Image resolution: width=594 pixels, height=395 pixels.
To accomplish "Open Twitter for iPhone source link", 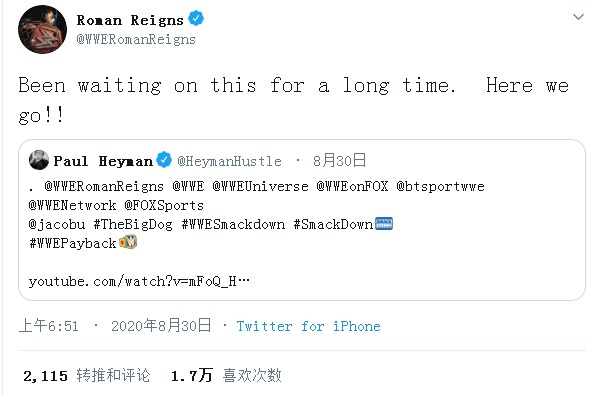I will [x=308, y=326].
